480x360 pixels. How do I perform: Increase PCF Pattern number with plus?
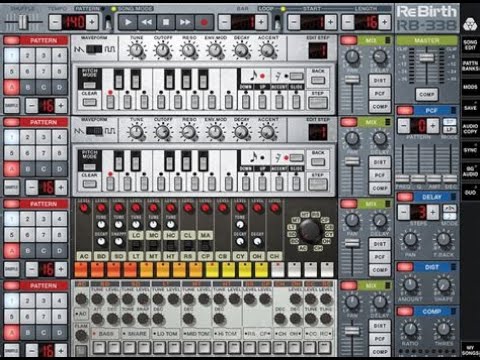(x=433, y=126)
